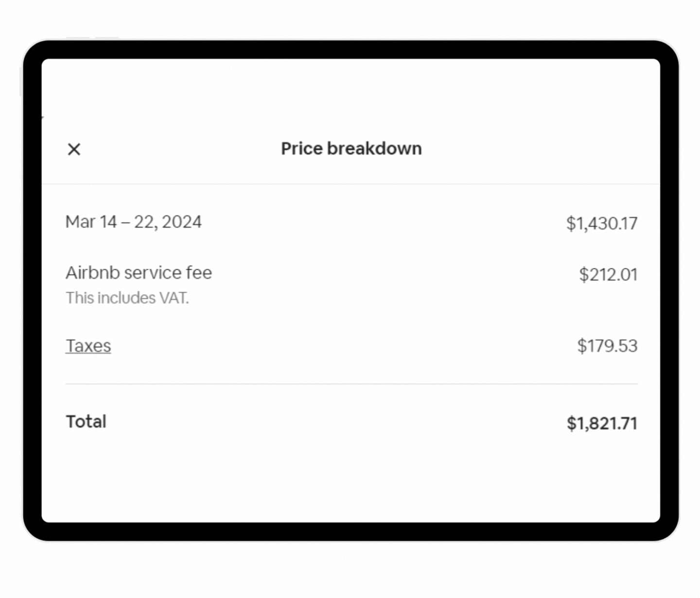
Task: Click the bold Total label
Action: point(86,422)
